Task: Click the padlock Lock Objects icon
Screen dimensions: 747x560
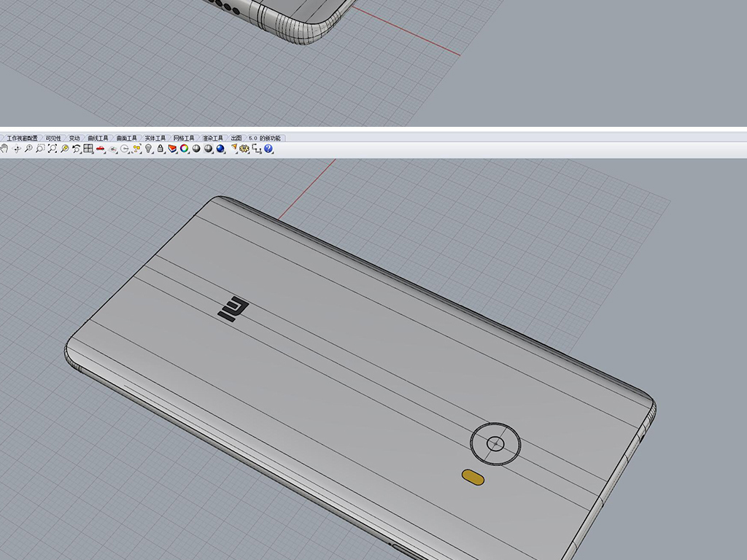Action: pyautogui.click(x=160, y=149)
